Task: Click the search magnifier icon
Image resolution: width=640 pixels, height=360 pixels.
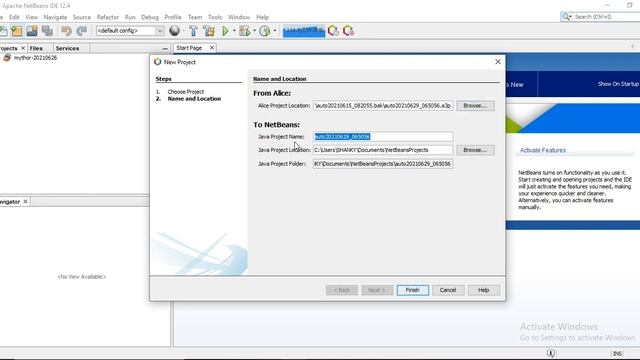Action: tap(566, 17)
